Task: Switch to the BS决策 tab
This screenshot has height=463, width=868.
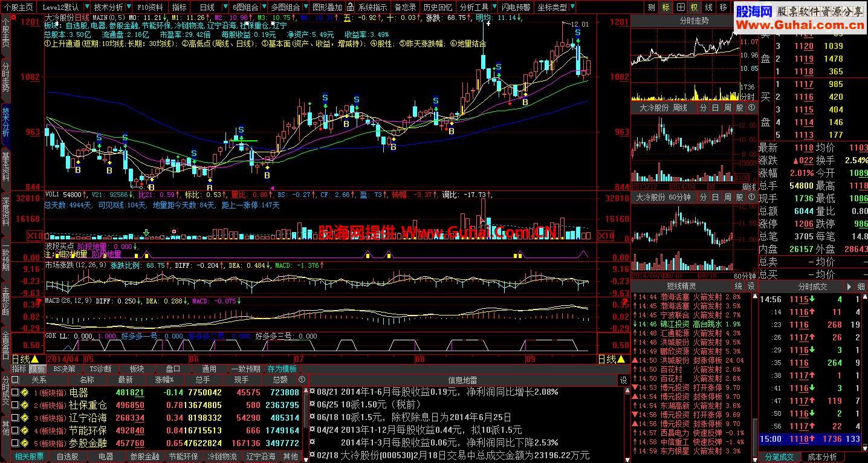Action: pos(65,369)
